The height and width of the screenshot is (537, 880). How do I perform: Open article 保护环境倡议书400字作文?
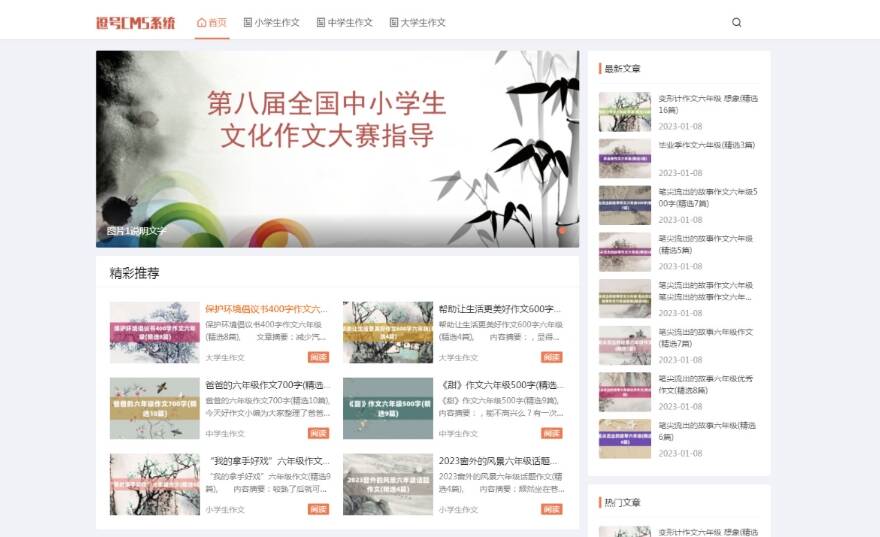(x=265, y=309)
